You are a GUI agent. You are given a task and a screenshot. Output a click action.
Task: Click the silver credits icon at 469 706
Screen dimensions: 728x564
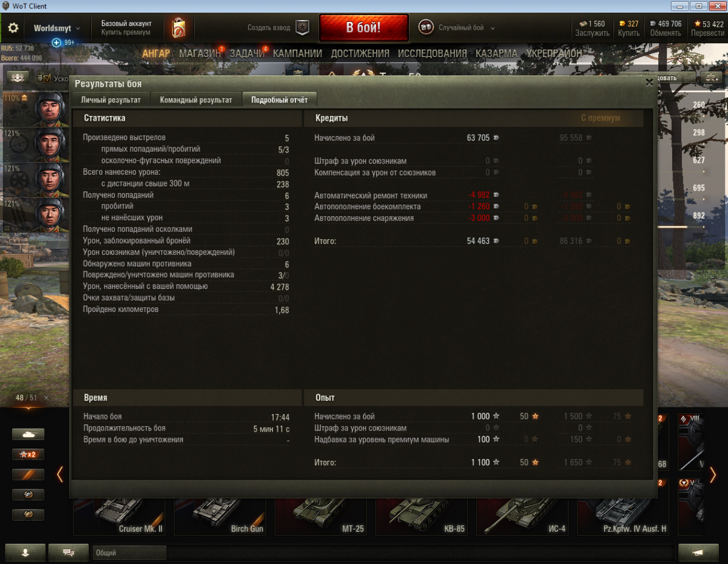pyautogui.click(x=653, y=24)
